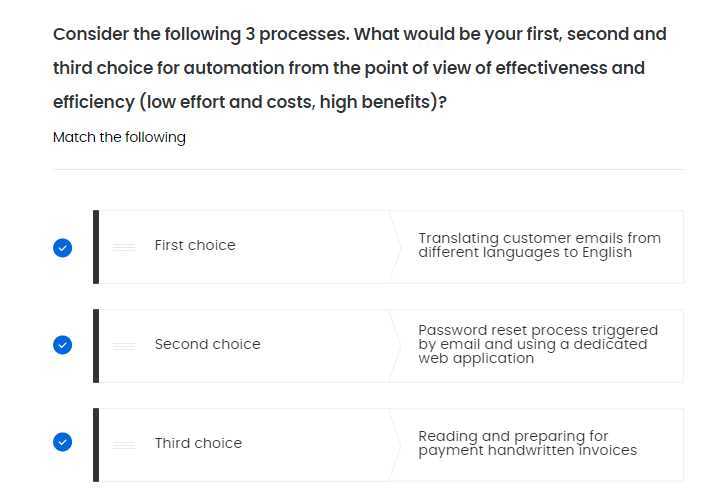Select the Password reset process answer card

(x=539, y=346)
